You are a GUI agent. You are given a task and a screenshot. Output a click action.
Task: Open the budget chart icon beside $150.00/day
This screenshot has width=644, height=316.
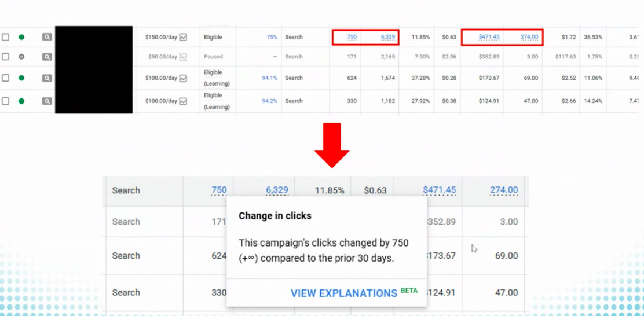pos(183,37)
